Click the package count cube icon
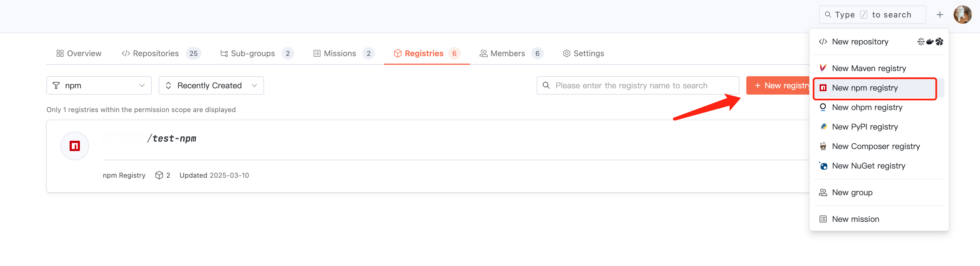 coord(159,175)
